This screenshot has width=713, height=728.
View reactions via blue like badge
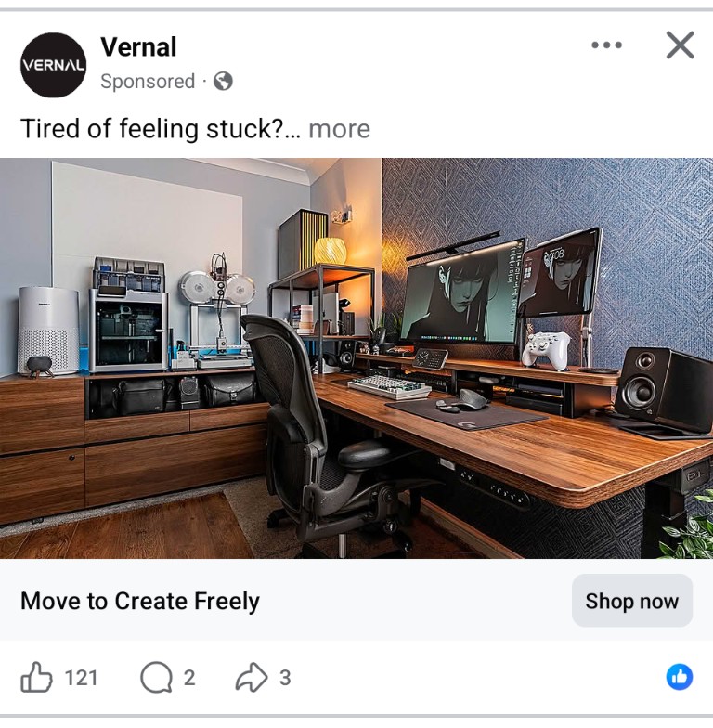coord(680,677)
